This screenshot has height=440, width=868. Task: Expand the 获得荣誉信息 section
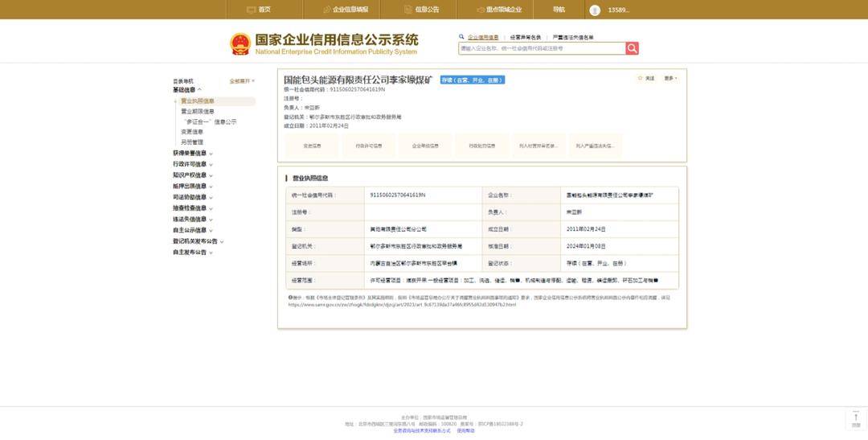tap(193, 153)
